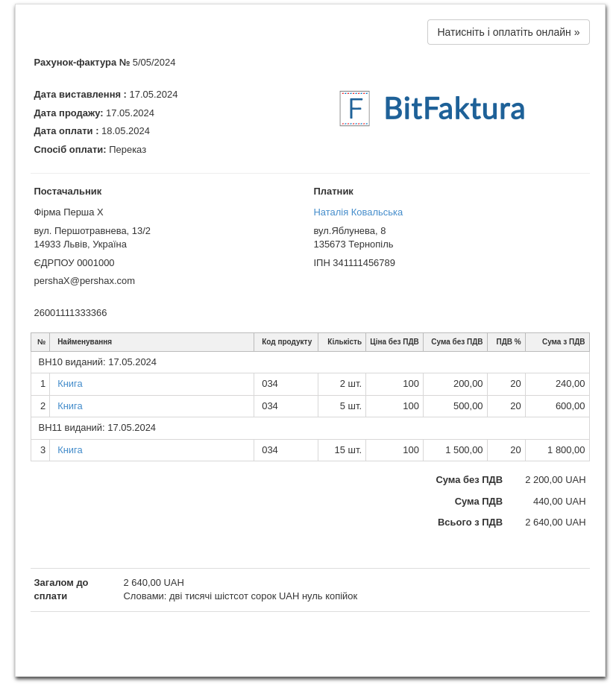
Task: Click the Код продукту column header
Action: 286,342
